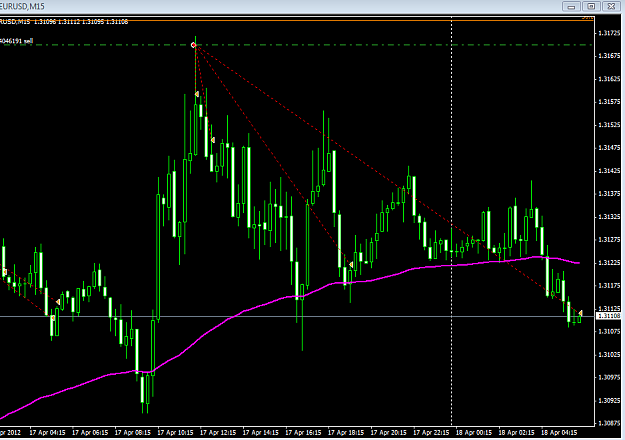Click price scale label 1.31525
The height and width of the screenshot is (440, 625).
[609, 125]
